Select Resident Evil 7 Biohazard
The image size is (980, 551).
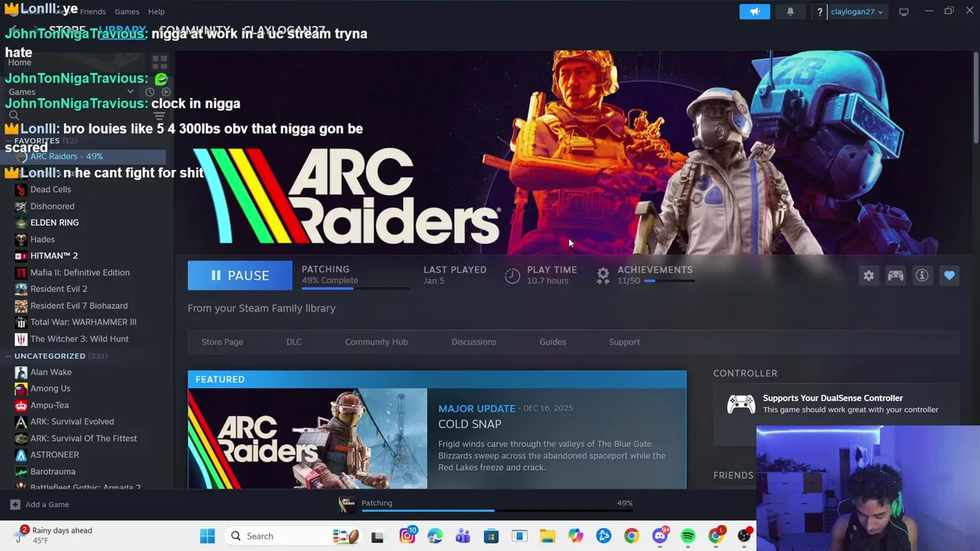coord(79,305)
